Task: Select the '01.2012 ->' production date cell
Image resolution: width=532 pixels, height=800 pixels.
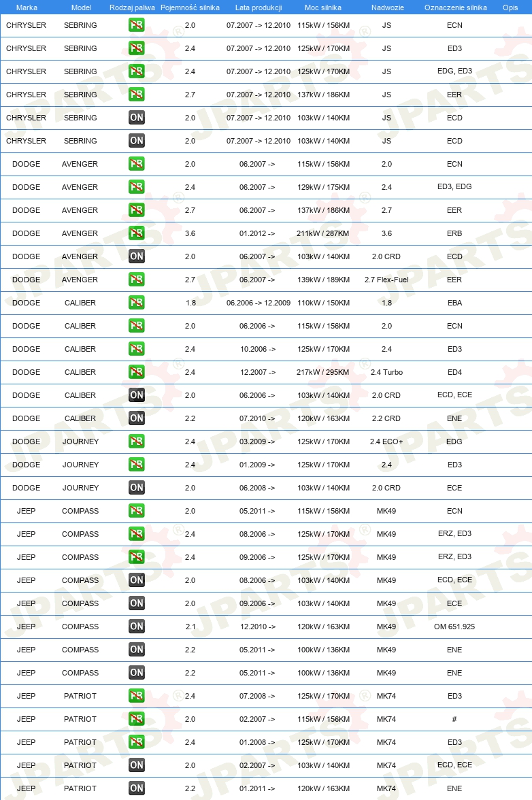Action: [258, 233]
